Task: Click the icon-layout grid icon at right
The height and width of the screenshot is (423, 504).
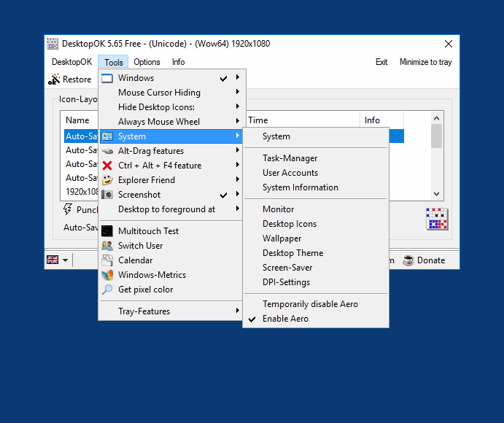Action: [437, 219]
